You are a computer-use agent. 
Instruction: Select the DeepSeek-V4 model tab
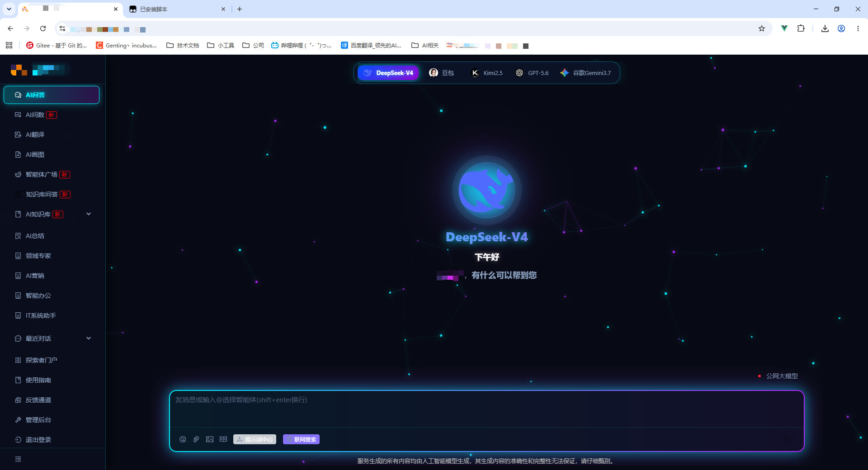[x=388, y=73]
